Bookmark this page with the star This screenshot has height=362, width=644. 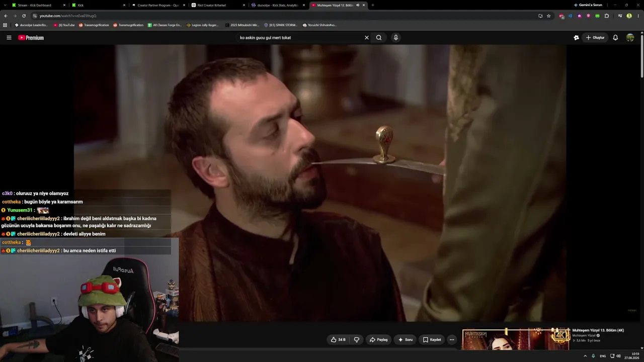[548, 16]
